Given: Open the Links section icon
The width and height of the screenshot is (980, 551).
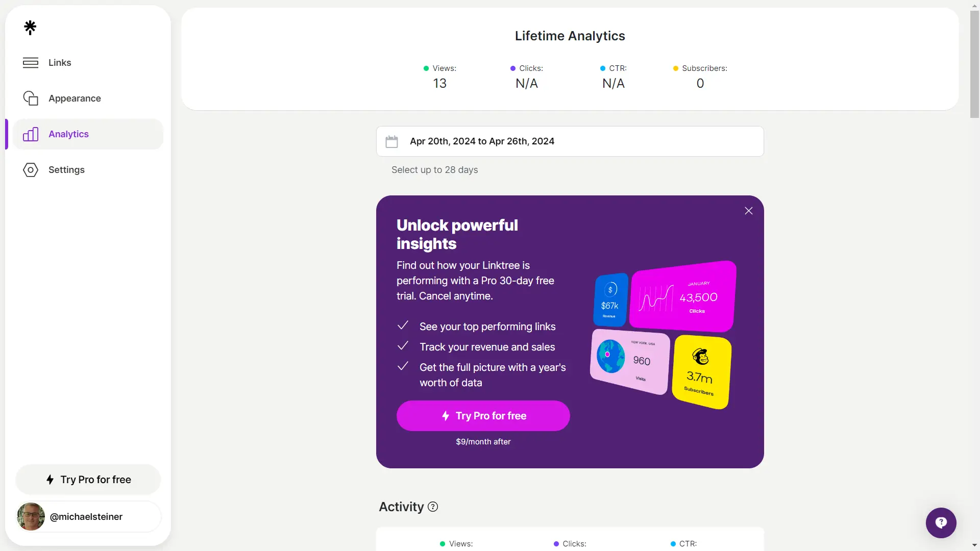Looking at the screenshot, I should pyautogui.click(x=30, y=62).
